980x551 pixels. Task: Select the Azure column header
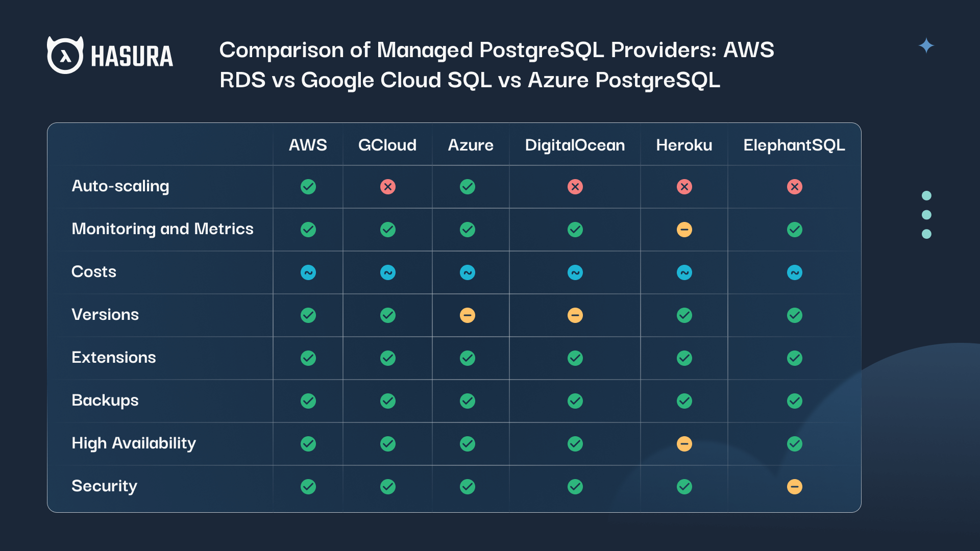click(470, 145)
